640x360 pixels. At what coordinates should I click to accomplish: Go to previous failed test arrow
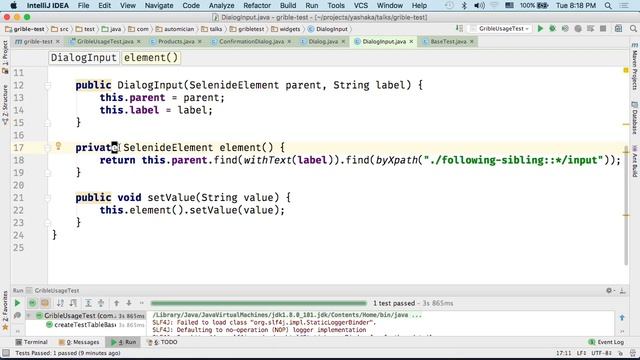[116, 303]
